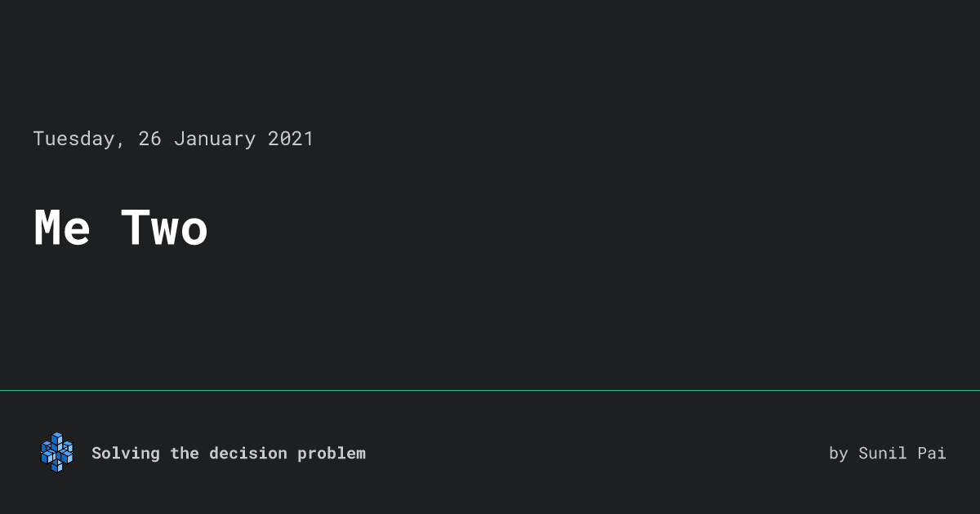Select the word "decision" in the footer tagline
980x514 pixels.
click(248, 454)
